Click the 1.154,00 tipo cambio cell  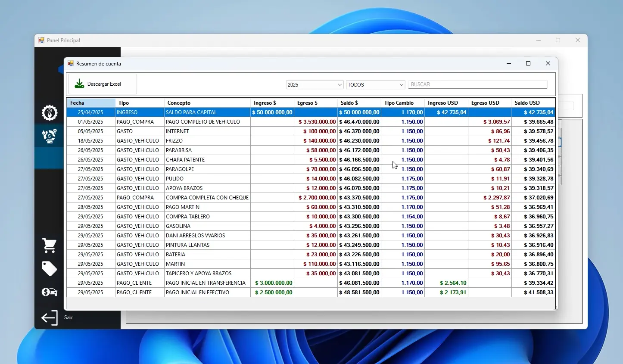(403, 217)
